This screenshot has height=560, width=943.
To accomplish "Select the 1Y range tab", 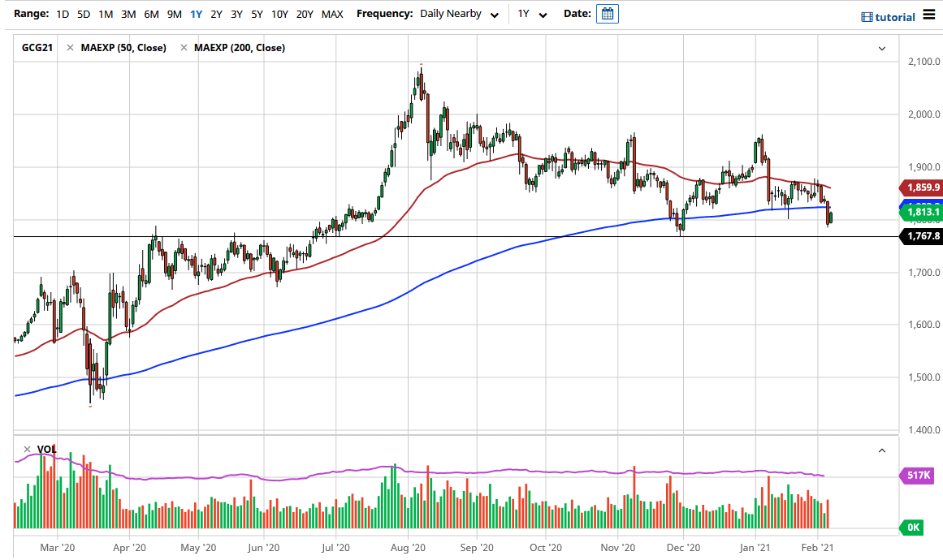I will coord(194,14).
